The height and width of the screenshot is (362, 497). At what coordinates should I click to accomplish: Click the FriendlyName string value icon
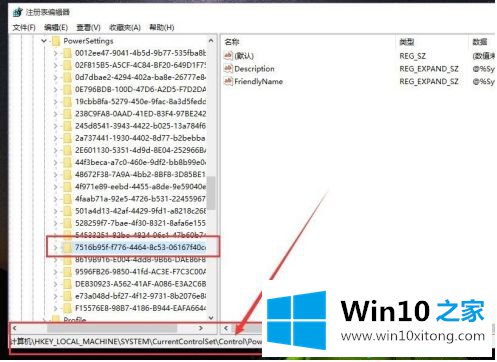(x=228, y=81)
